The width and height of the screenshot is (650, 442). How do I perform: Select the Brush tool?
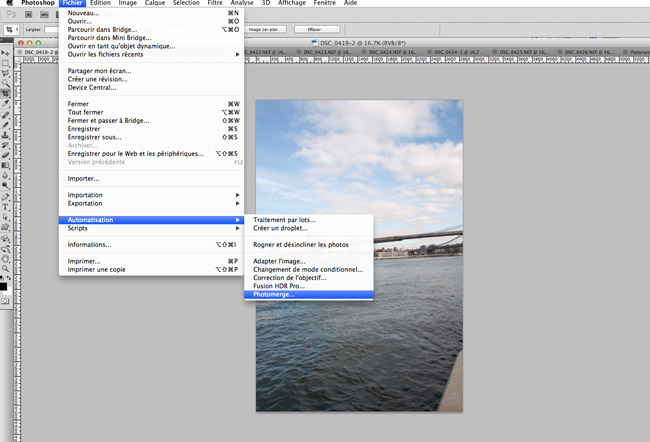[5, 125]
